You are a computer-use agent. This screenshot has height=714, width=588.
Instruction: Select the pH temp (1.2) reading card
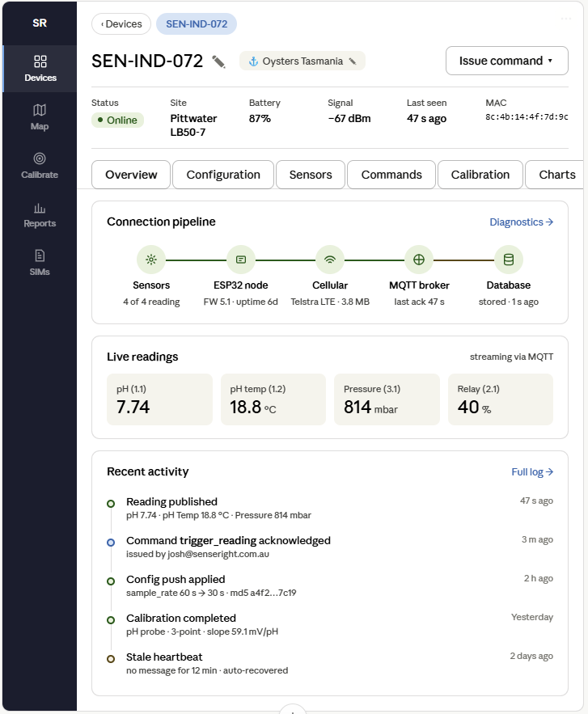(x=273, y=399)
